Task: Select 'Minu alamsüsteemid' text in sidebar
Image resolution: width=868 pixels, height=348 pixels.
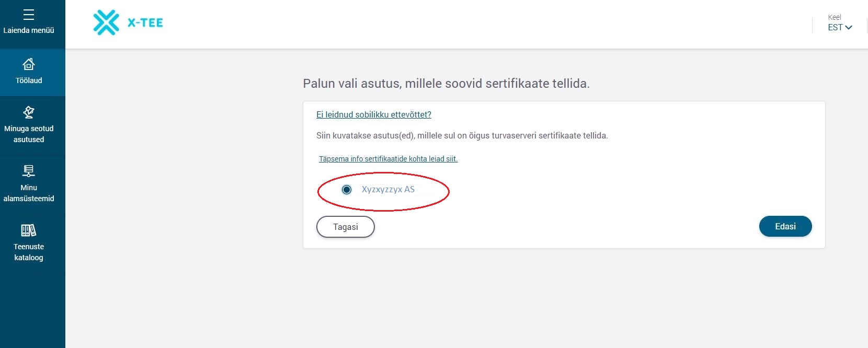Action: coord(29,193)
